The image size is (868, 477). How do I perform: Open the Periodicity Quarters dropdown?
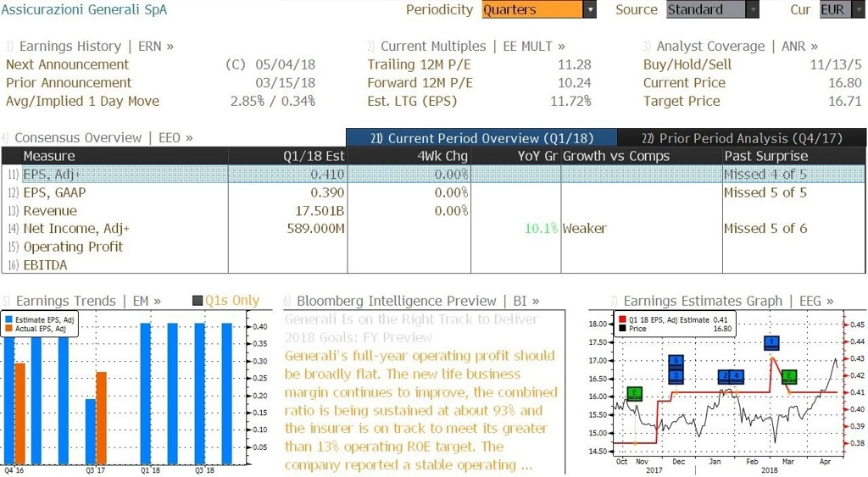pyautogui.click(x=538, y=9)
